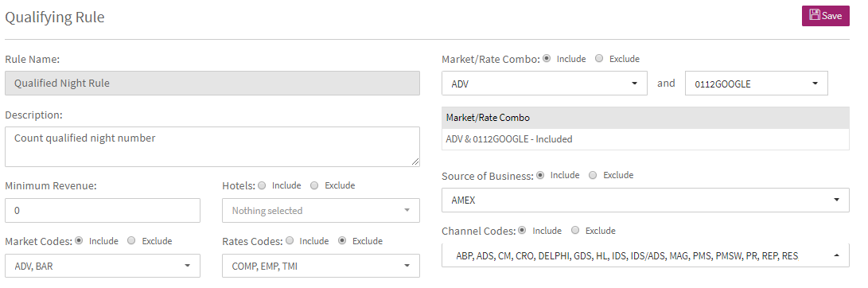Click the Minimum Revenue input field

coord(103,211)
